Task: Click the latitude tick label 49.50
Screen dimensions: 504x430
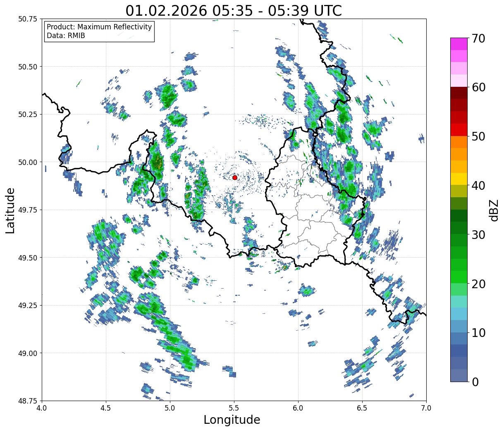Action: [27, 258]
